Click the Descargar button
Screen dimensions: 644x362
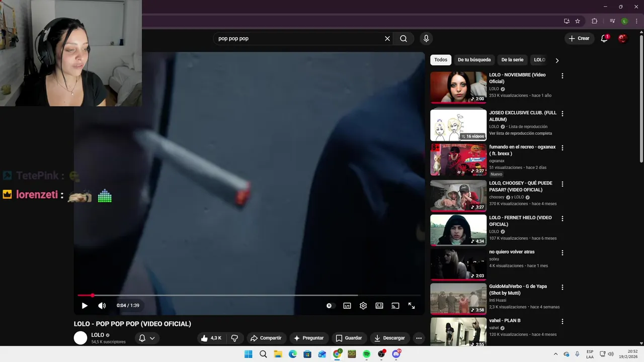389,338
